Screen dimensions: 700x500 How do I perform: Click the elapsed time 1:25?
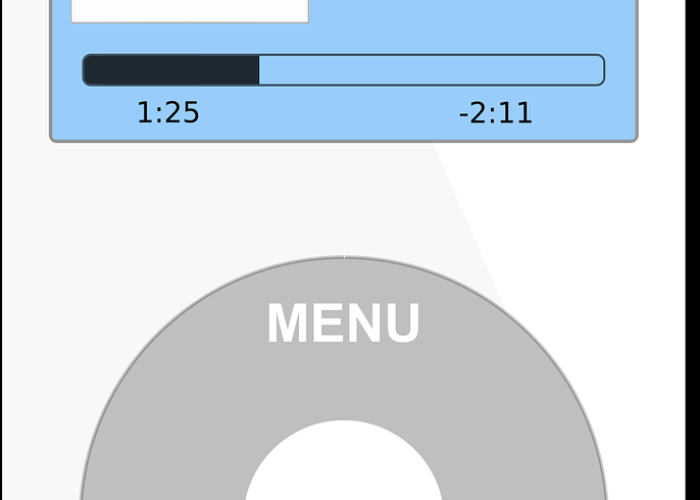tap(168, 112)
